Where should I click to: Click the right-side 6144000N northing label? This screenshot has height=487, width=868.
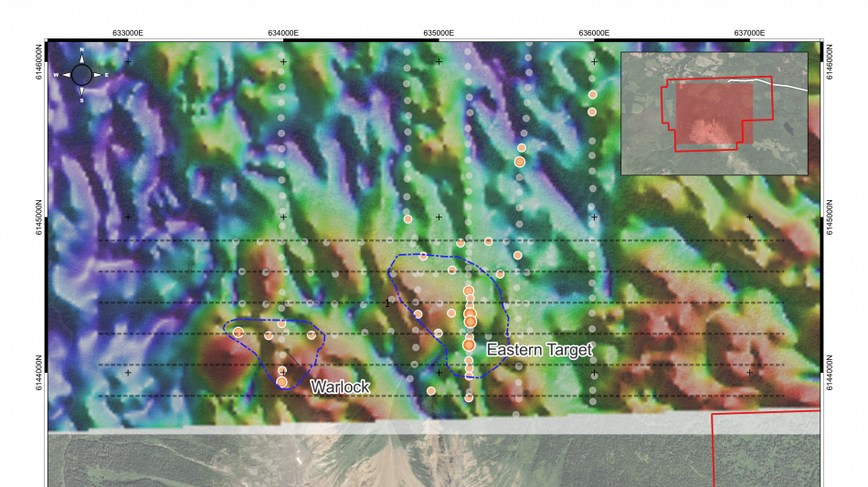830,373
